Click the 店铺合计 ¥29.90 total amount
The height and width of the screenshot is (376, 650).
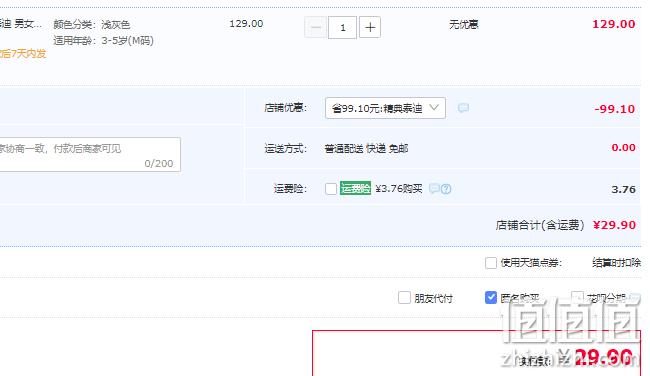point(614,225)
